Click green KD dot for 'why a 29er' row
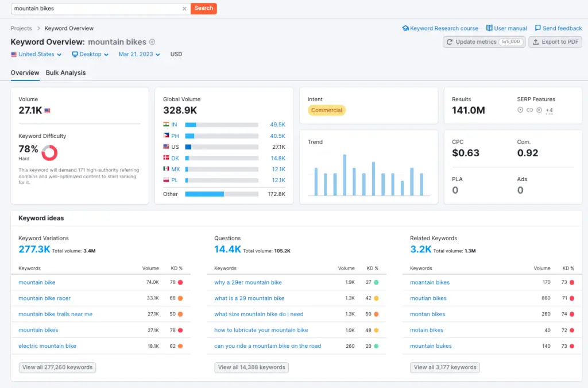The width and height of the screenshot is (588, 388). [x=376, y=282]
